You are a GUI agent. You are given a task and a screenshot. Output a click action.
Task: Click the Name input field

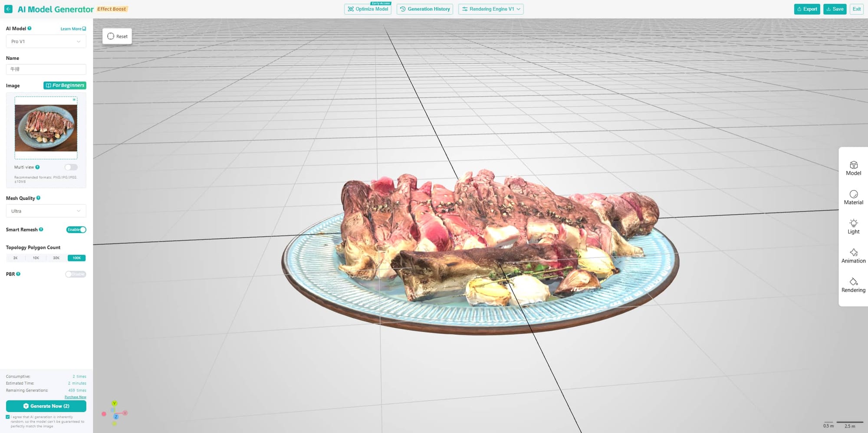(x=46, y=69)
